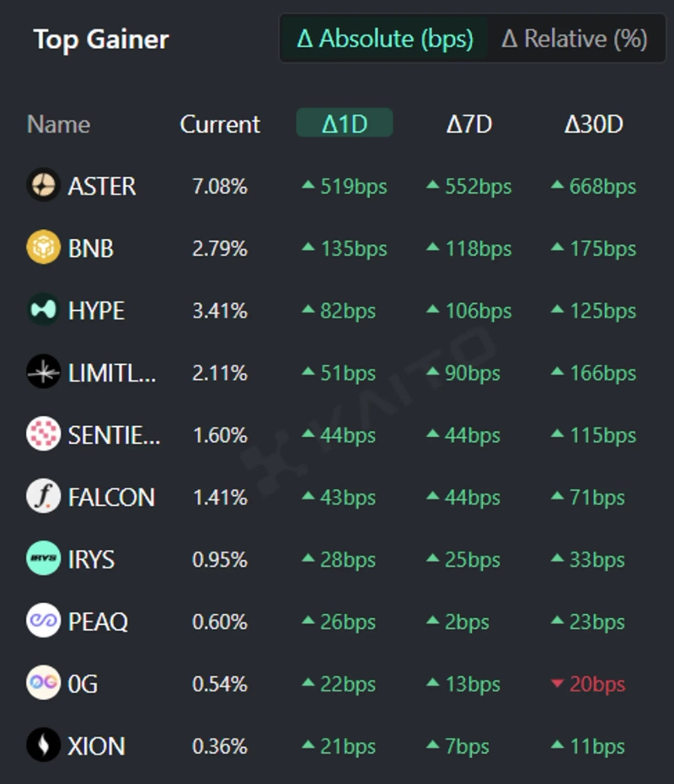
Task: Select the Δ1D column tab
Action: pyautogui.click(x=345, y=124)
